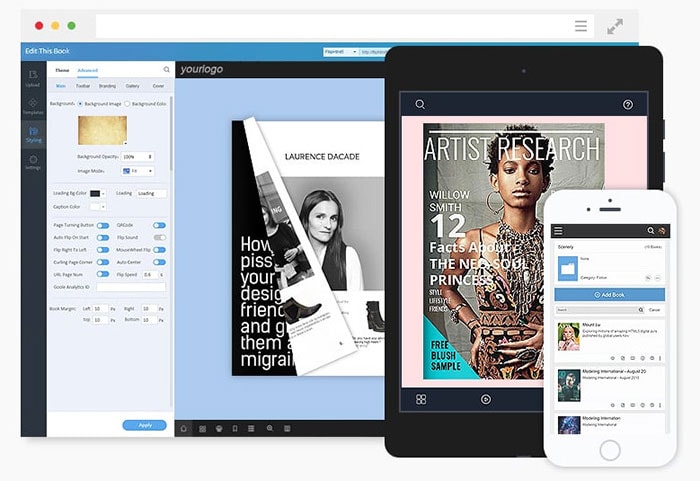Click the bookmark icon in the flipbook toolbar

[x=235, y=428]
